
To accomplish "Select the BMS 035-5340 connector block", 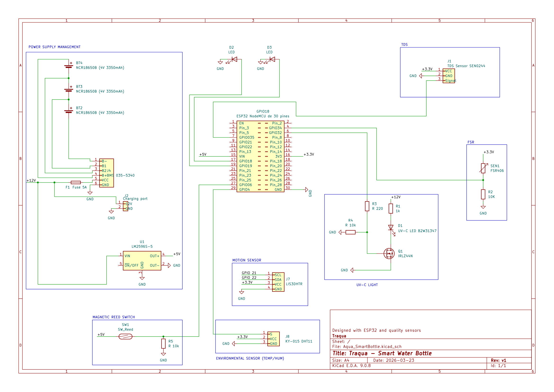I will [x=106, y=173].
